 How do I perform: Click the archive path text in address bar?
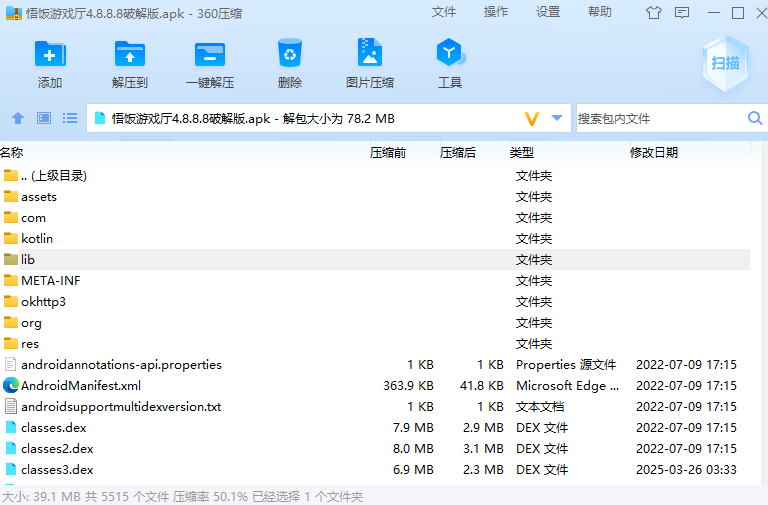[253, 119]
